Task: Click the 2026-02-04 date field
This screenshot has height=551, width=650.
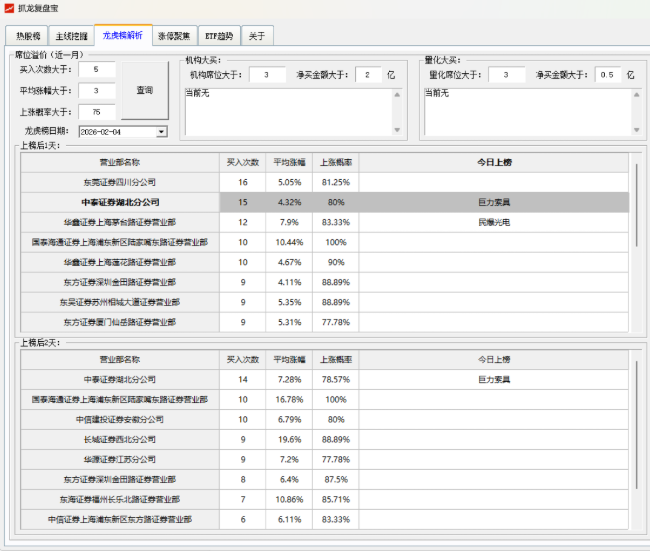Action: click(x=117, y=132)
